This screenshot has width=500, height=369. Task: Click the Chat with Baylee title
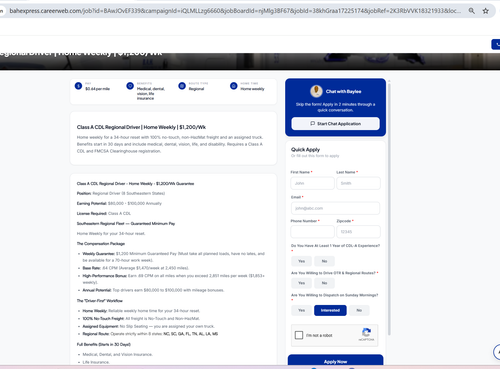343,91
